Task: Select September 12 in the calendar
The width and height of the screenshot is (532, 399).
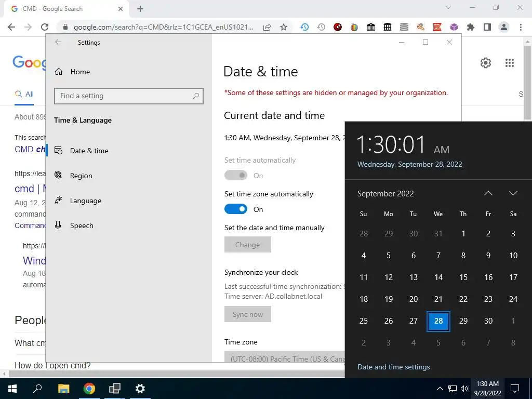Action: click(x=389, y=277)
